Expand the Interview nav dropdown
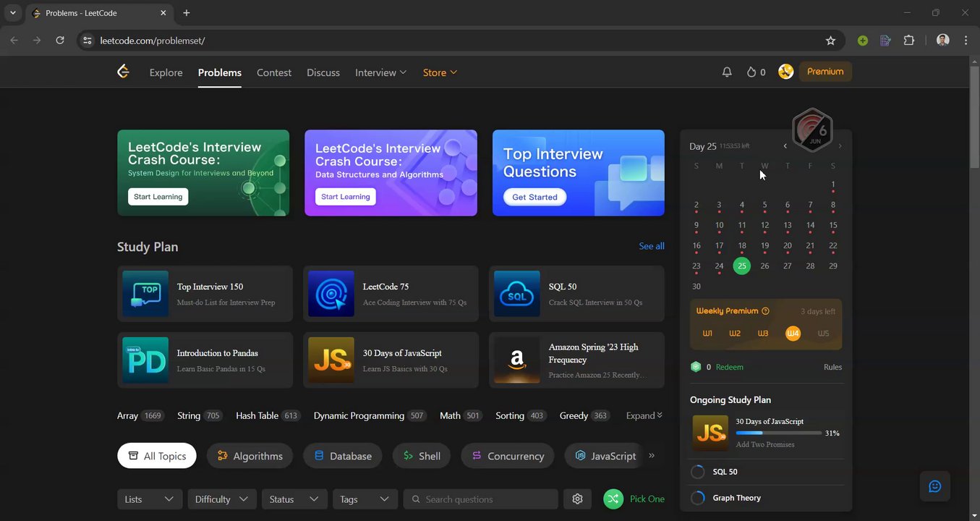Viewport: 980px width, 521px height. 381,72
